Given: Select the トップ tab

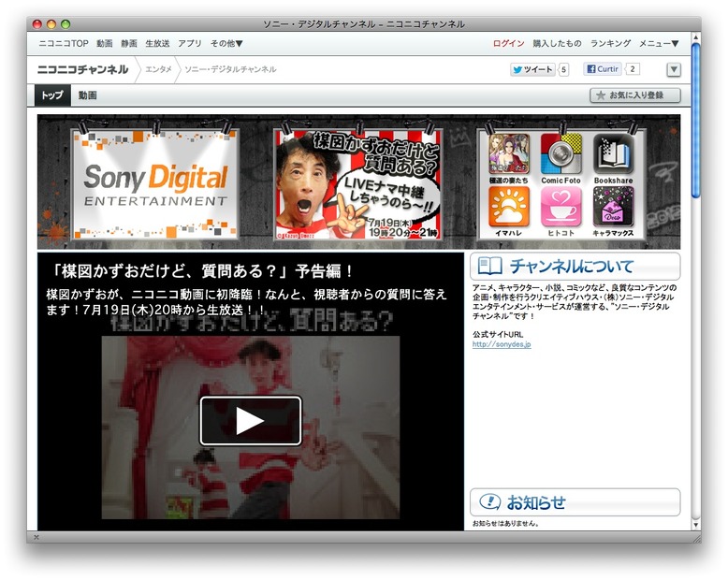Looking at the screenshot, I should point(53,95).
